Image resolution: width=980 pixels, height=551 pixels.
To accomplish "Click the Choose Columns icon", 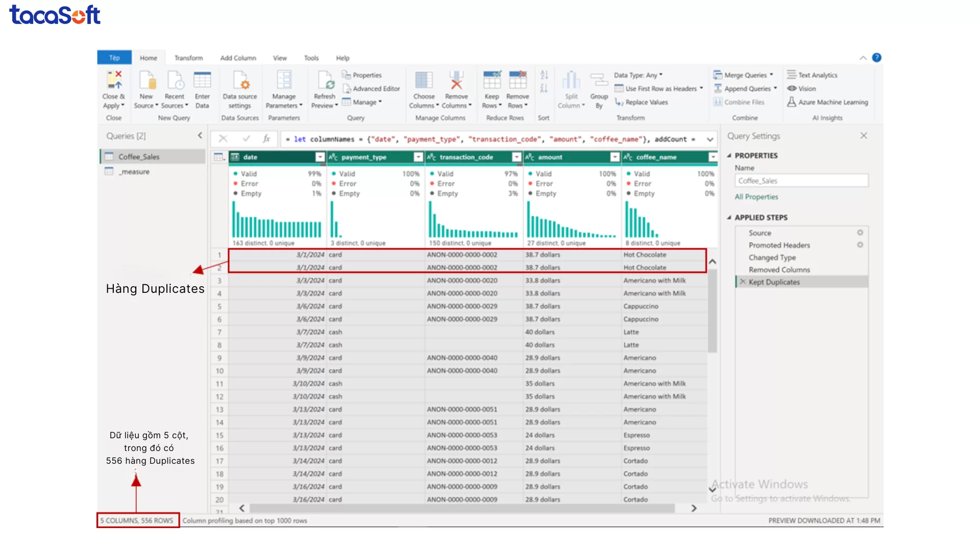I will pos(424,80).
